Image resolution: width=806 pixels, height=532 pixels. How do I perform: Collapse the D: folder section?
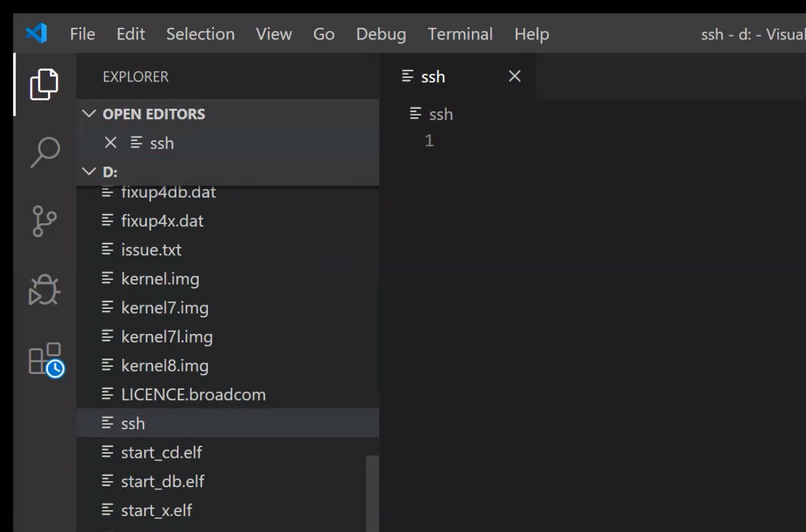tap(228, 172)
